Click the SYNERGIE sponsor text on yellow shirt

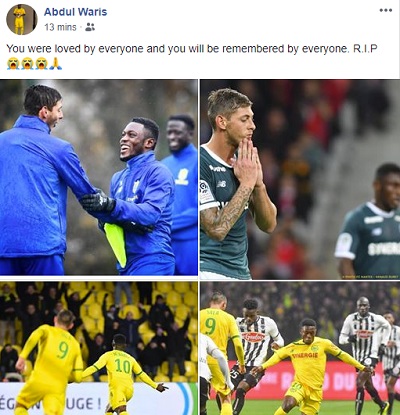pos(305,355)
